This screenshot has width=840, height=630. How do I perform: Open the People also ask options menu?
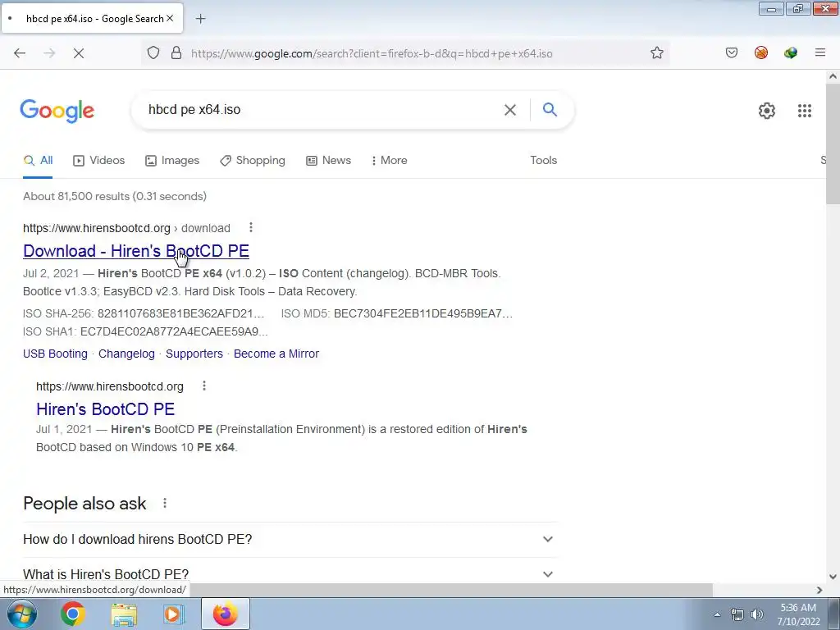(x=165, y=503)
